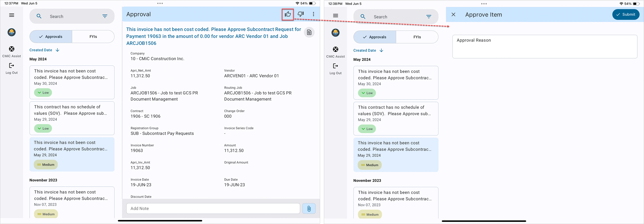Click the thumbs-down reject icon
Image resolution: width=644 pixels, height=224 pixels.
click(301, 14)
